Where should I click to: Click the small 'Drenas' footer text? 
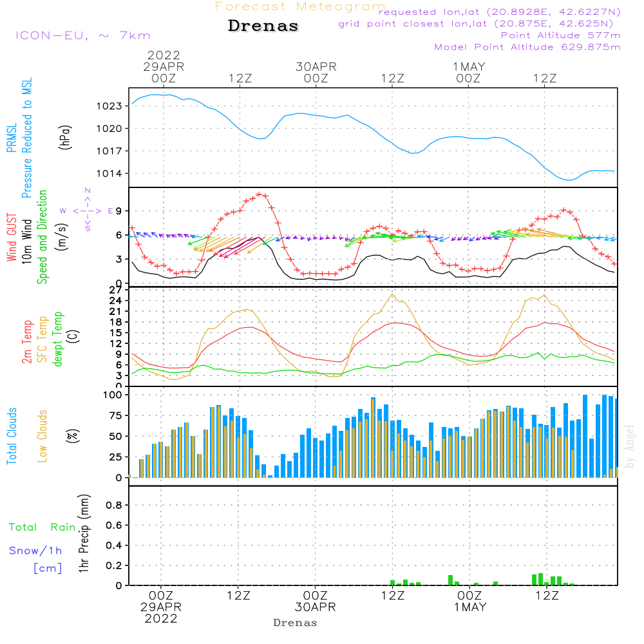(295, 623)
